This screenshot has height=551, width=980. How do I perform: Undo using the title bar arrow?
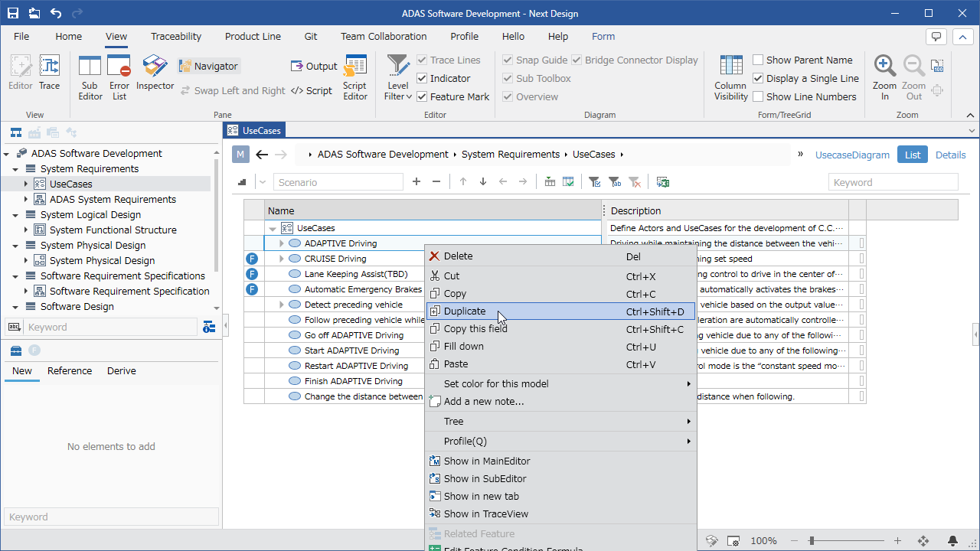[x=56, y=13]
